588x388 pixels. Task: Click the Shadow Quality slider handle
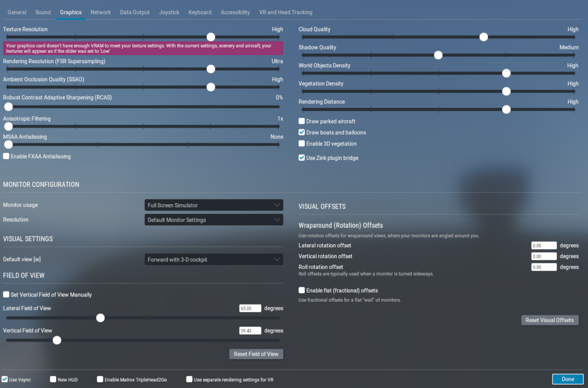[x=438, y=55]
